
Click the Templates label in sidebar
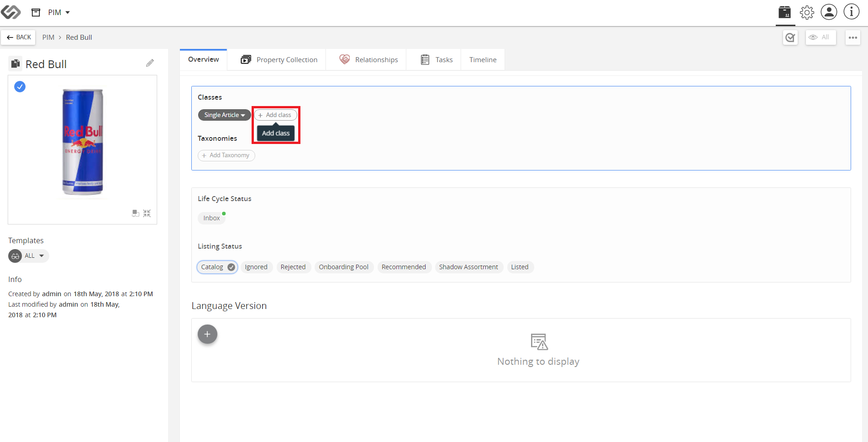click(x=26, y=240)
